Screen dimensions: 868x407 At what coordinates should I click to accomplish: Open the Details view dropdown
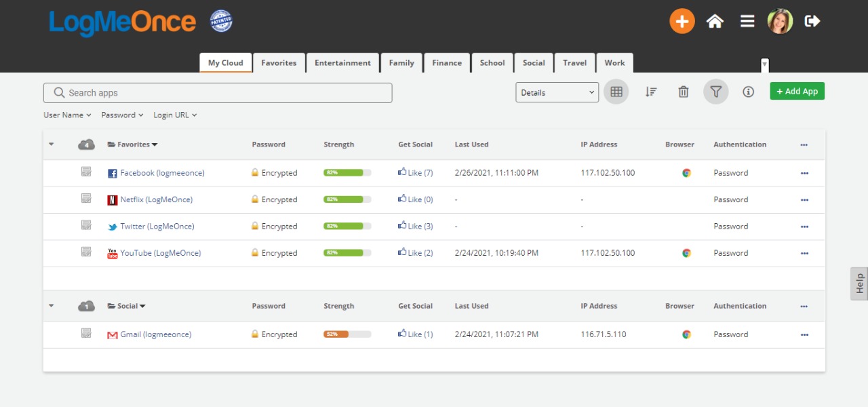[557, 92]
